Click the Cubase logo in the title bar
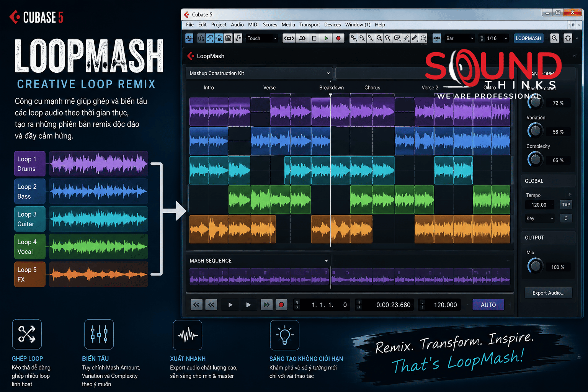Screen dimensions: 588x392 pos(186,15)
